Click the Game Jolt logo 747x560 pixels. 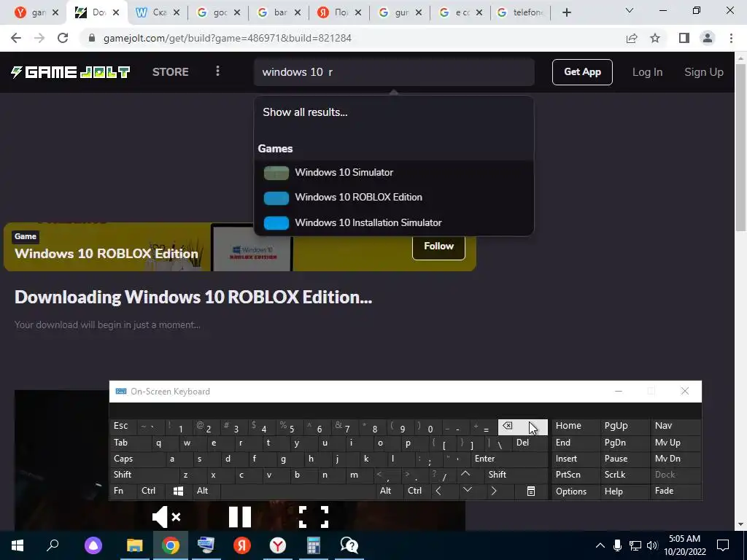pos(71,72)
